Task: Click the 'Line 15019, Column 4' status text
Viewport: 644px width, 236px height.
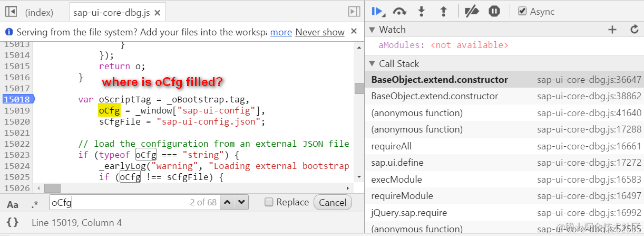Action: (x=76, y=223)
